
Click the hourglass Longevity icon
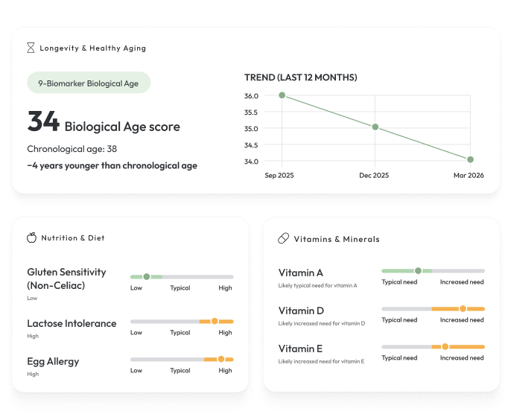31,48
